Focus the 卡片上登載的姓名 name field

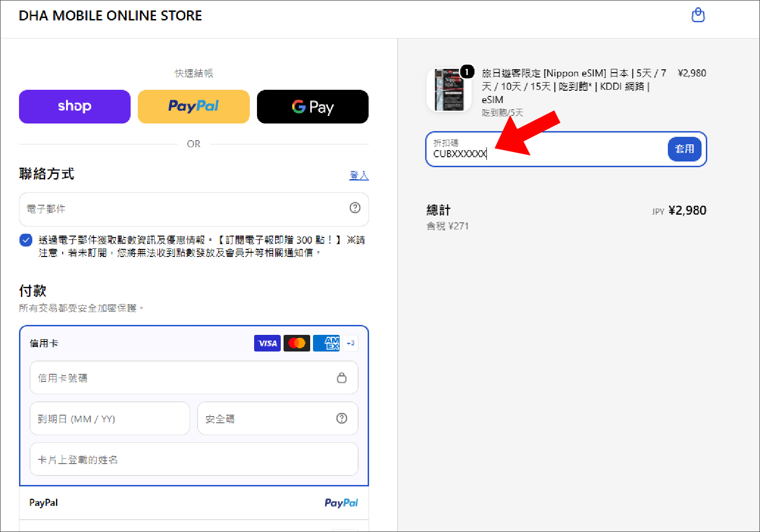pyautogui.click(x=194, y=459)
